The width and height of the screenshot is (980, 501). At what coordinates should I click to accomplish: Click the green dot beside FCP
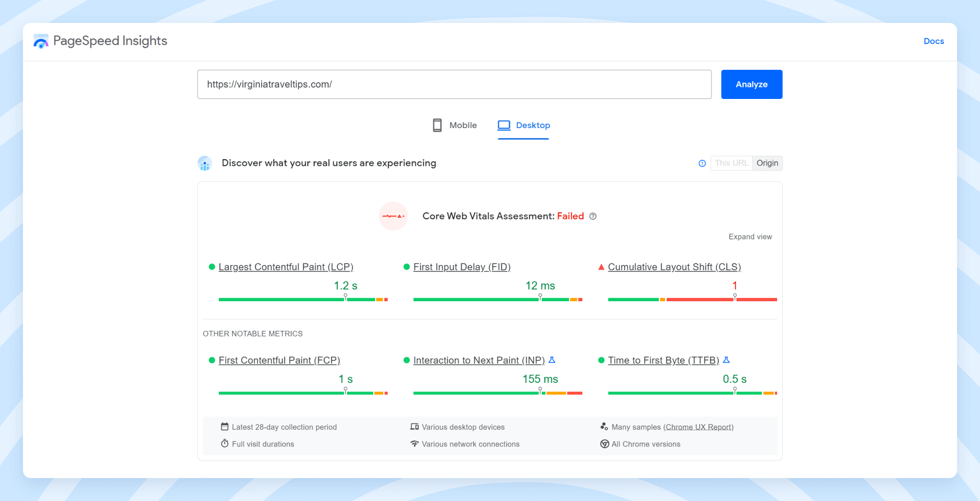coord(212,360)
